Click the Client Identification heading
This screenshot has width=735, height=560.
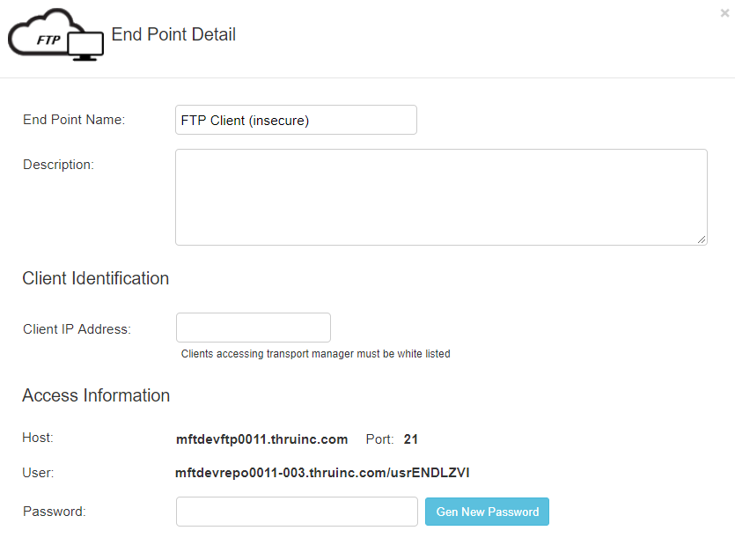click(x=96, y=278)
